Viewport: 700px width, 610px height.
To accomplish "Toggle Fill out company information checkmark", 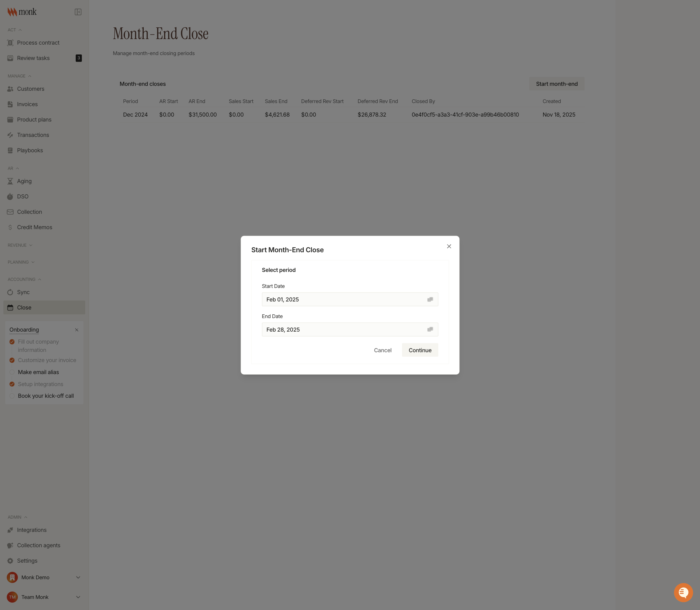I will click(x=12, y=342).
